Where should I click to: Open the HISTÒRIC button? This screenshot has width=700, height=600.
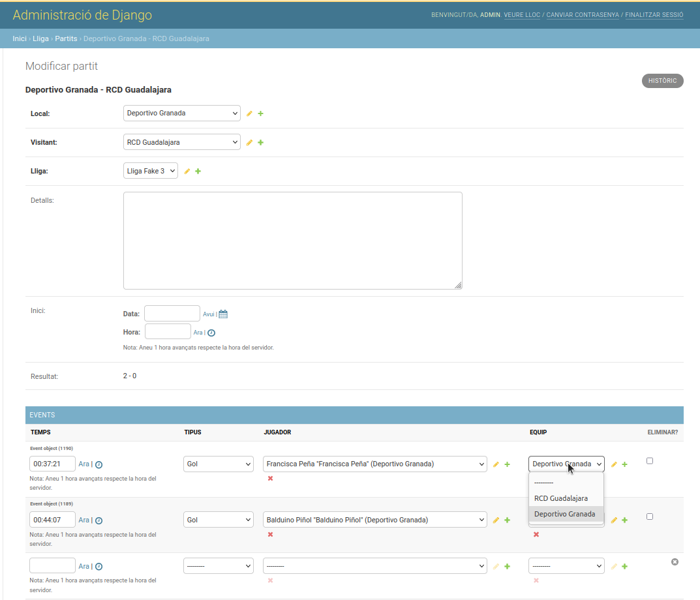coord(662,80)
